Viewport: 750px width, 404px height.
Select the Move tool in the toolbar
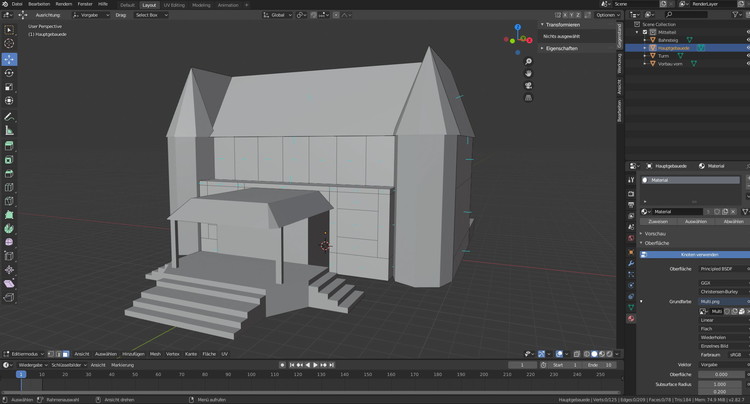click(9, 59)
